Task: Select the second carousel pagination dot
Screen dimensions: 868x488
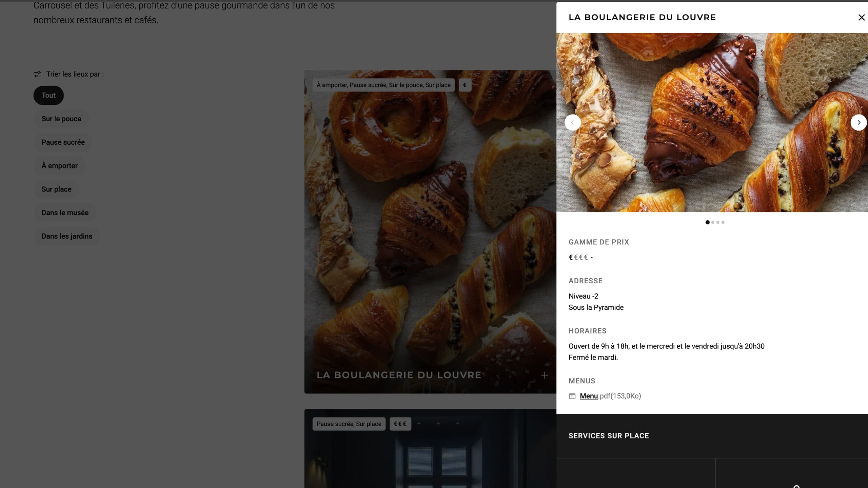Action: click(713, 222)
